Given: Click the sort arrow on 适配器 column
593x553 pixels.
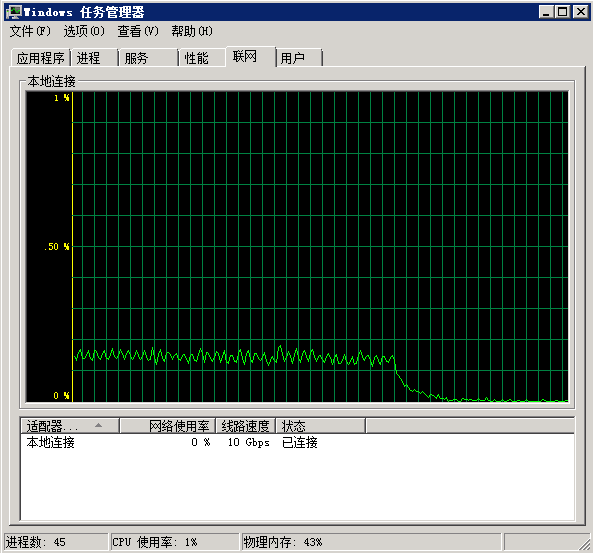Looking at the screenshot, I should (98, 425).
